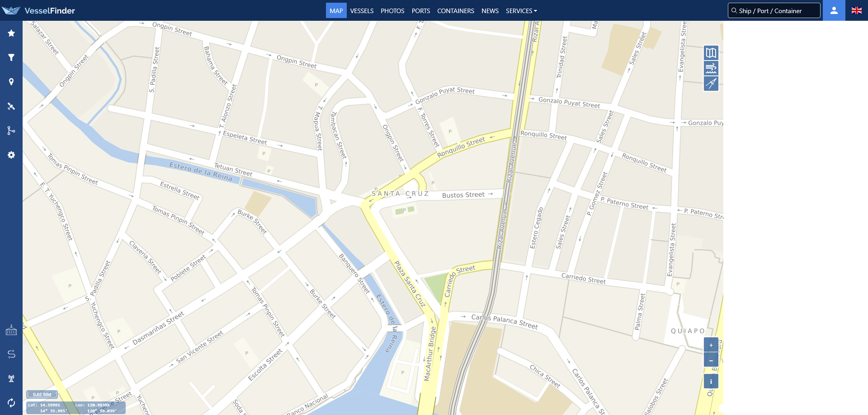868x415 pixels.
Task: Click the E. T. Yuchengco Street label
Action: [x=57, y=211]
